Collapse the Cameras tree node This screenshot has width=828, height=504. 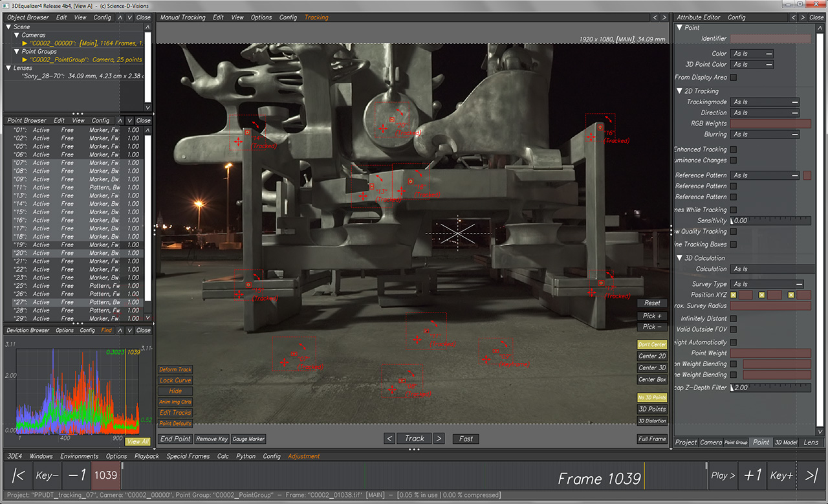pos(17,35)
